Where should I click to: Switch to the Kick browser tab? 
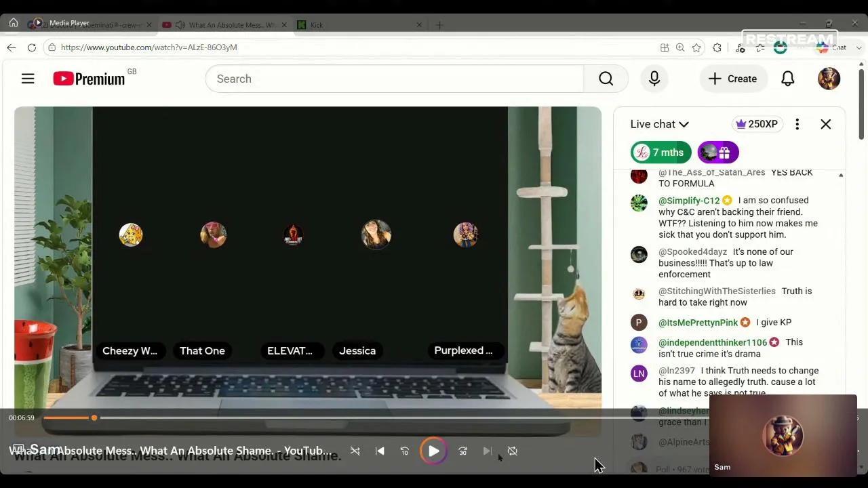tap(359, 25)
